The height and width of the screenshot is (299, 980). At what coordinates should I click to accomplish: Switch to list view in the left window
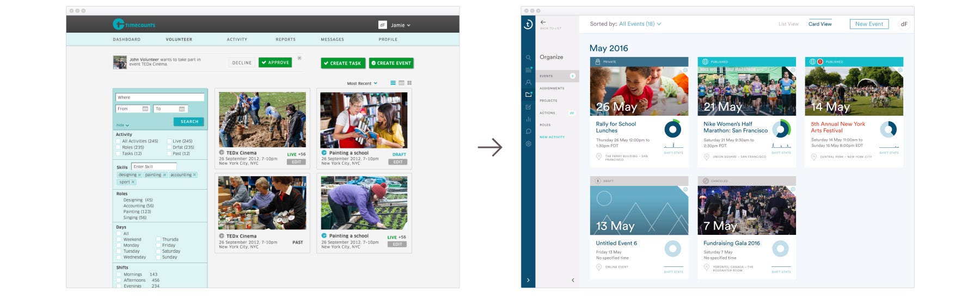pyautogui.click(x=393, y=83)
